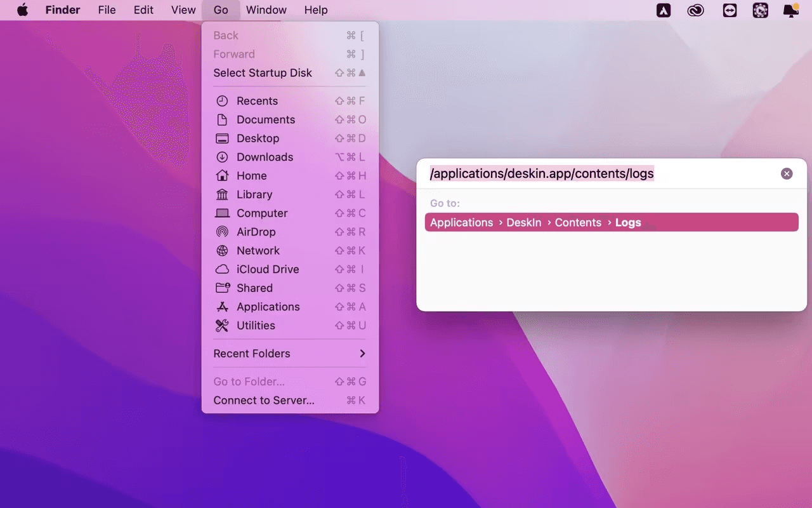Click the A-shaped status icon in menu bar
Screen dimensions: 812x508
coord(664,10)
